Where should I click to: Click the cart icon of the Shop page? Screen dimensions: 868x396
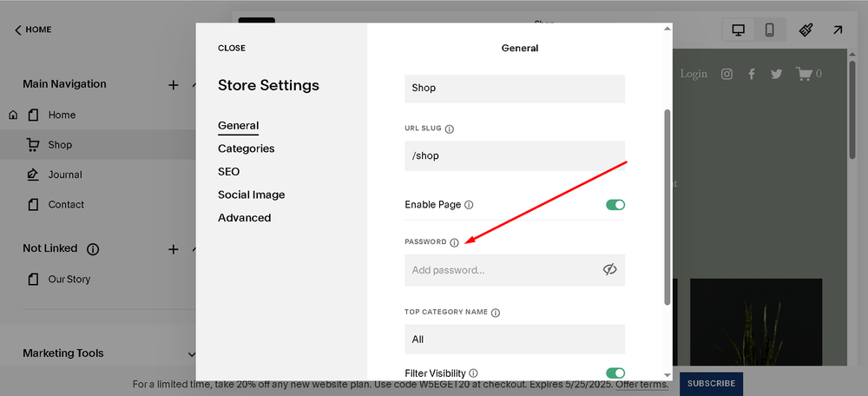[33, 145]
